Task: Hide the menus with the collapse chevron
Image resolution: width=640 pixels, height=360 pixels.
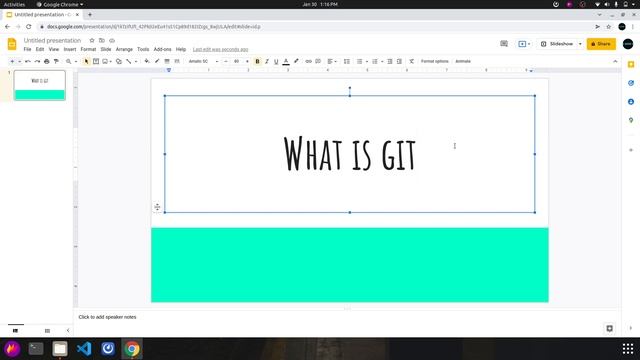Action: coord(615,61)
